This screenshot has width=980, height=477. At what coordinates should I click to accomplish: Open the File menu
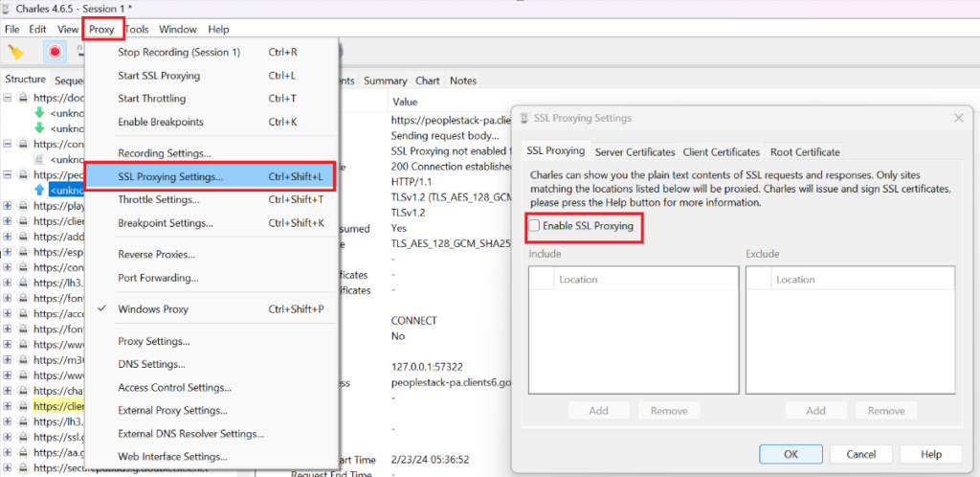[x=11, y=29]
